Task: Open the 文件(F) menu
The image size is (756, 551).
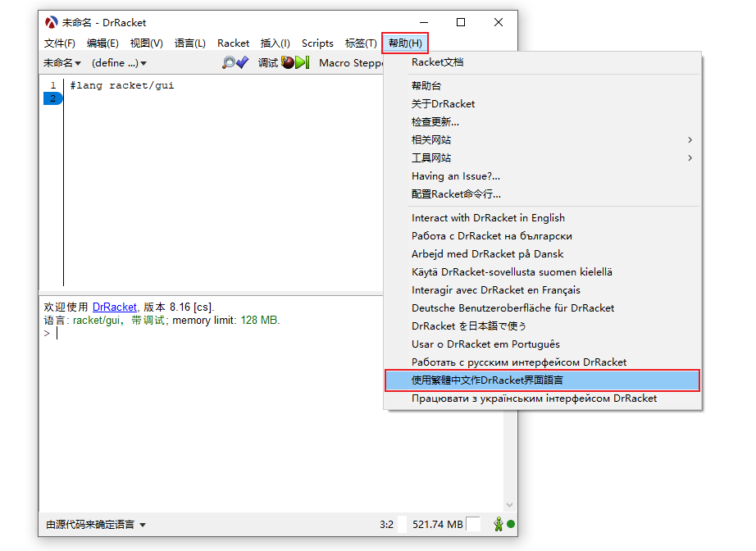Action: pos(60,43)
